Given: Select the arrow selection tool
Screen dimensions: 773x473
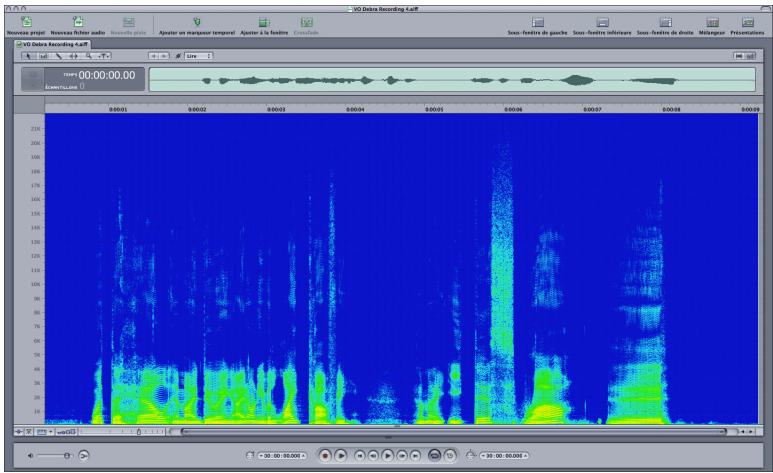Looking at the screenshot, I should pos(29,56).
